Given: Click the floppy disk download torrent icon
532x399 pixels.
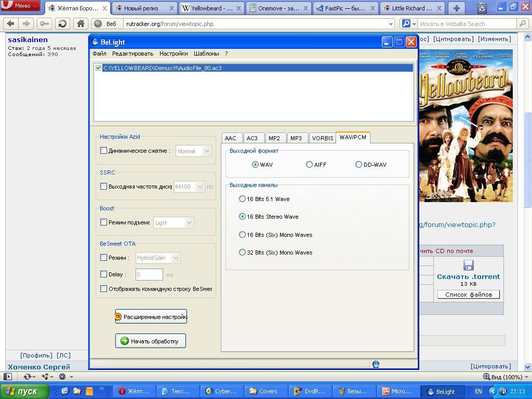Looking at the screenshot, I should [468, 265].
